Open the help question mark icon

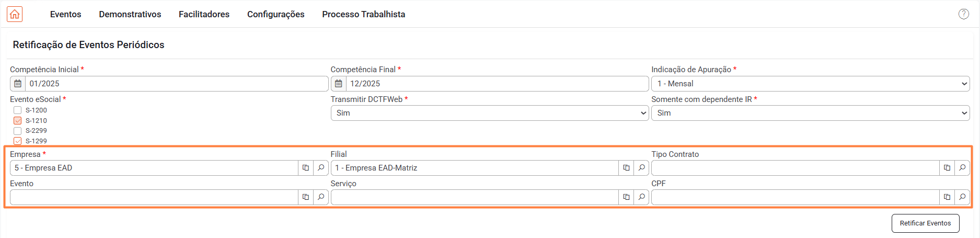(963, 14)
